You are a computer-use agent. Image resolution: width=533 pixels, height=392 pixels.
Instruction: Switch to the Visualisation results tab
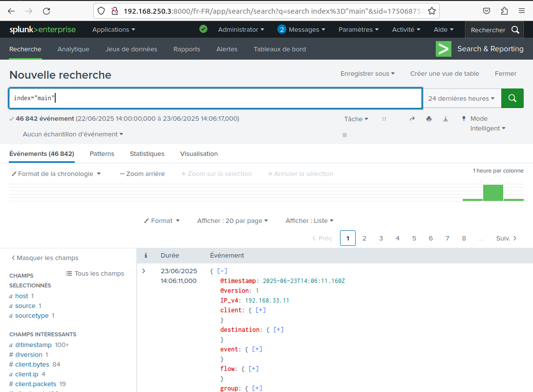pyautogui.click(x=199, y=153)
